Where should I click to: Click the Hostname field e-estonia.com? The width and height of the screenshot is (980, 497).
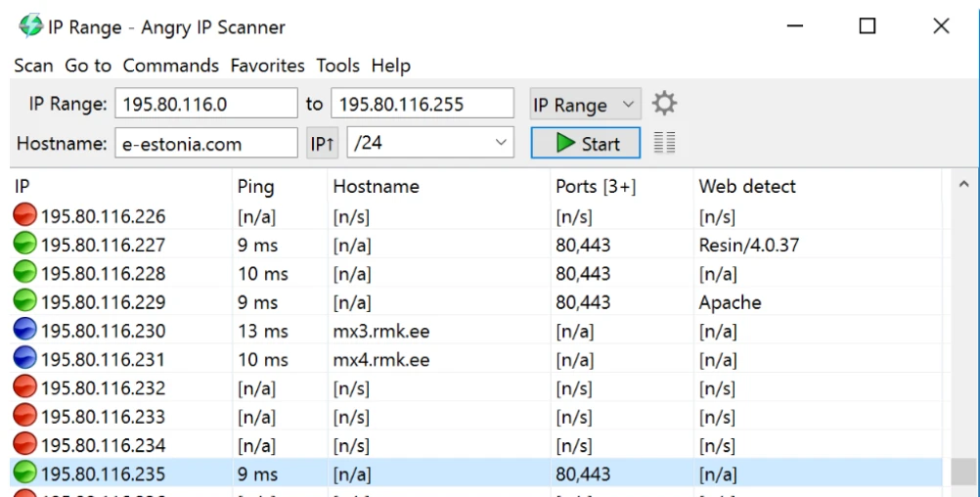(x=206, y=143)
